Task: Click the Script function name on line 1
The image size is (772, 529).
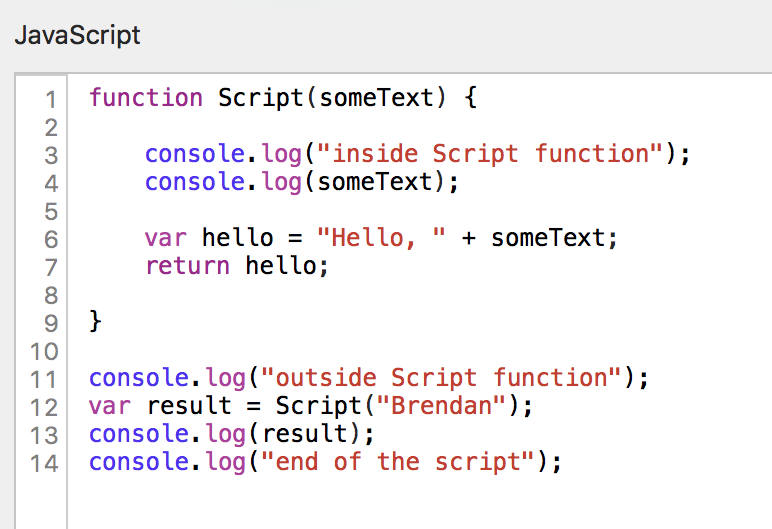Action: pos(259,98)
